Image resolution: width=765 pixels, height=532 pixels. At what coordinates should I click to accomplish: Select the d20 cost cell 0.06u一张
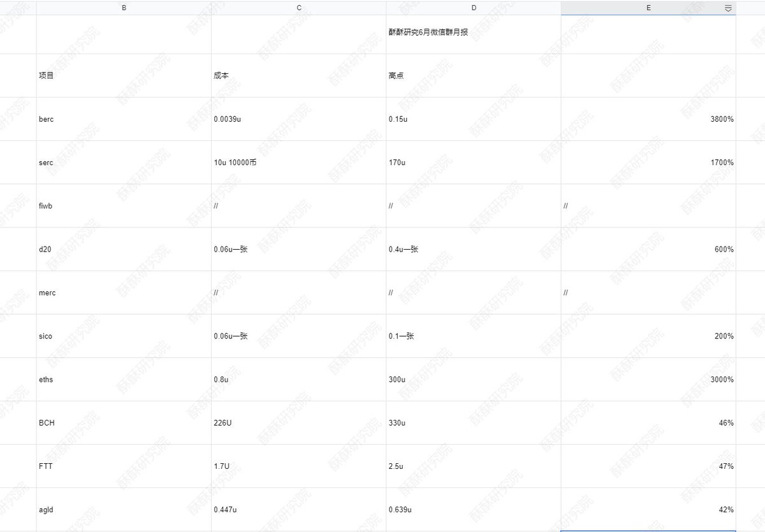[298, 249]
